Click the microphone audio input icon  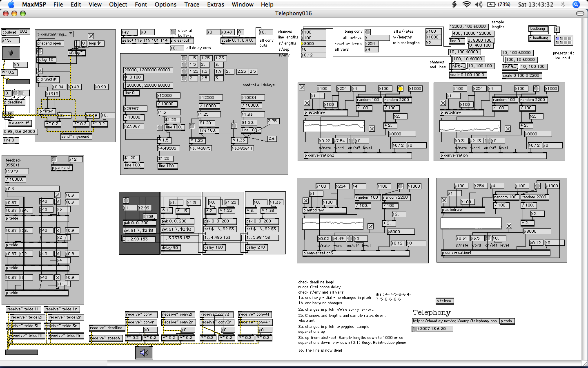pyautogui.click(x=11, y=53)
